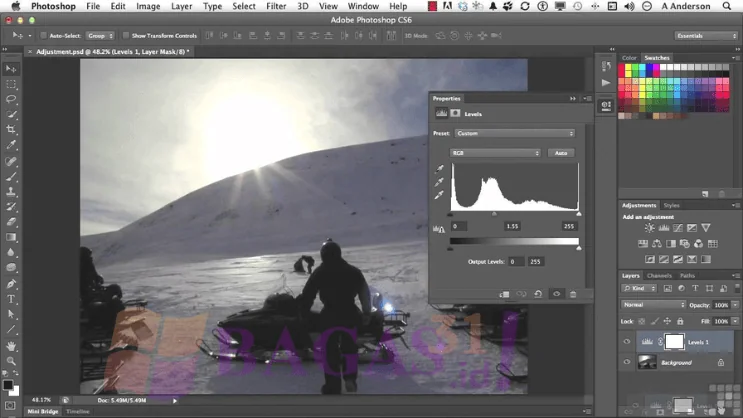Enable the Auto-Select checkbox
The image size is (743, 418).
(44, 35)
